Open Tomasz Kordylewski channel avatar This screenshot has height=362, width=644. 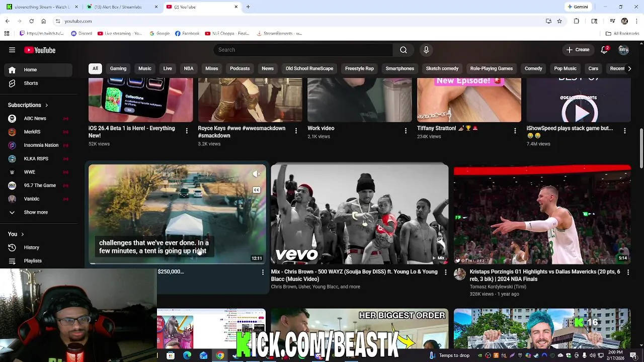tap(460, 274)
